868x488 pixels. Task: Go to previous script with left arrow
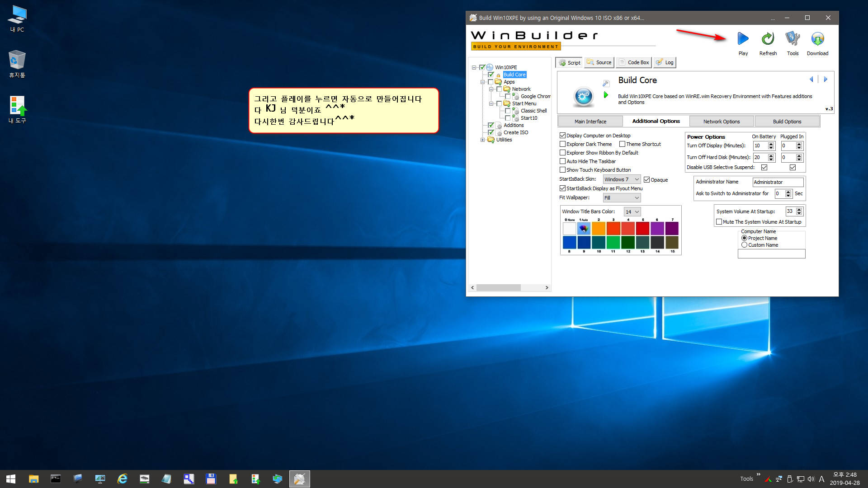[811, 79]
